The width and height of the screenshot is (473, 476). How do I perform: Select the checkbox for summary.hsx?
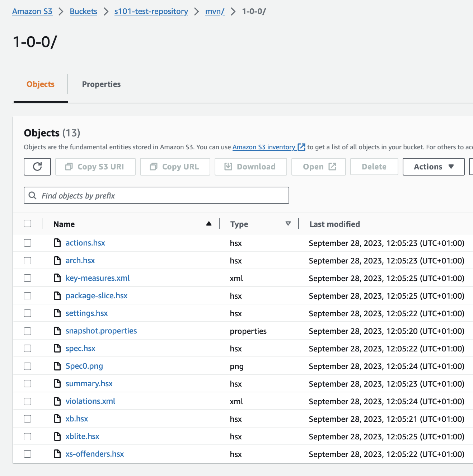[28, 384]
